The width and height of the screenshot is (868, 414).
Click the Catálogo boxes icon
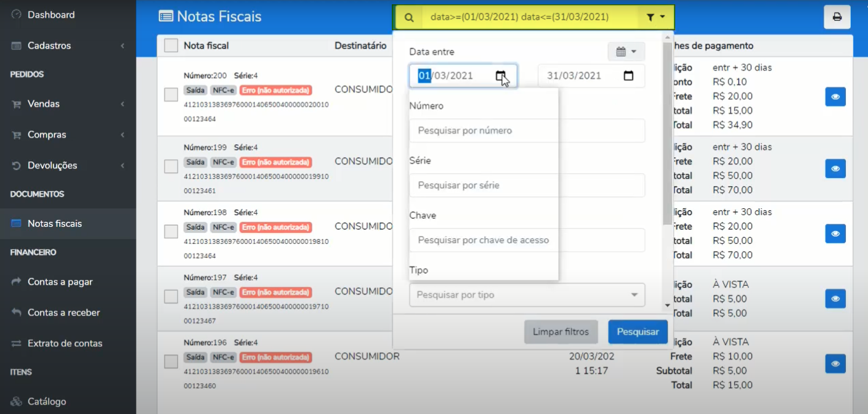pos(16,402)
